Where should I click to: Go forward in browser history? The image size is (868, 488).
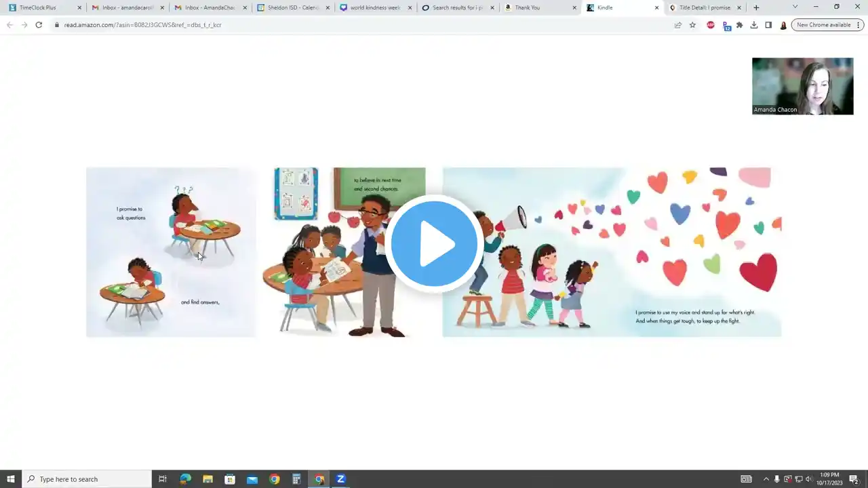click(x=24, y=25)
